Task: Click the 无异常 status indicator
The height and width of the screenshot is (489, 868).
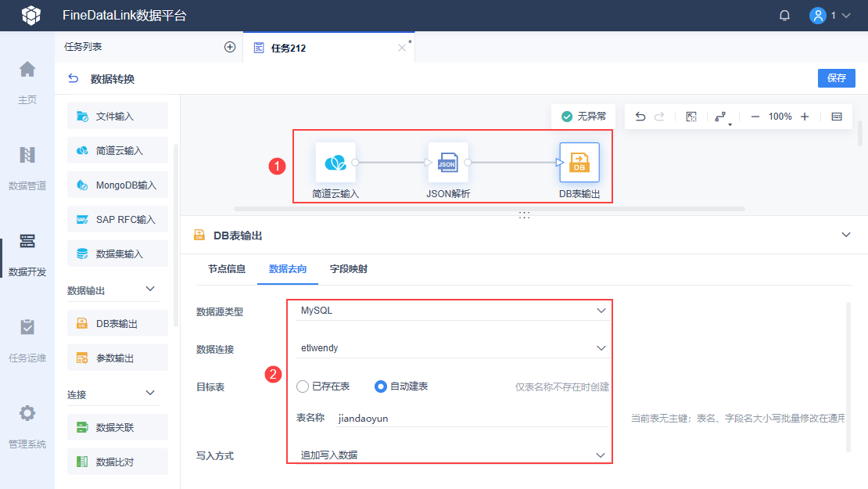Action: pyautogui.click(x=584, y=117)
